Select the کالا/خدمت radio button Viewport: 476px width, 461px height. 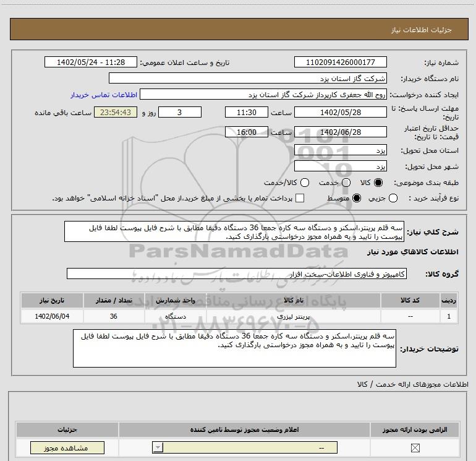(x=305, y=183)
